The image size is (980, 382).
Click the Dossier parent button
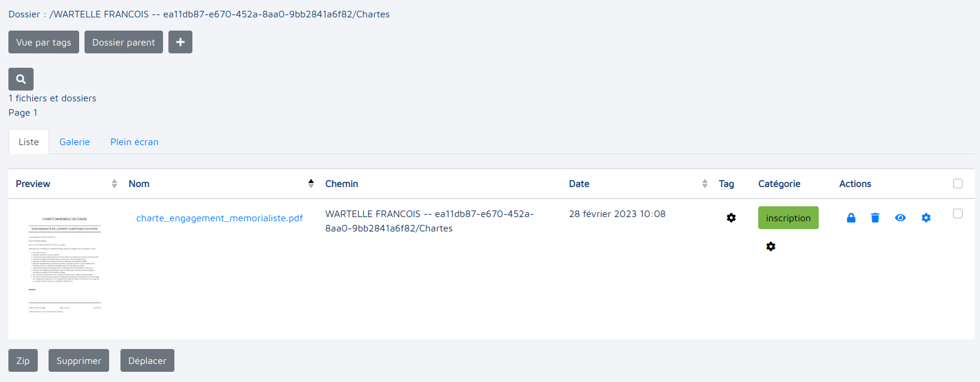123,42
